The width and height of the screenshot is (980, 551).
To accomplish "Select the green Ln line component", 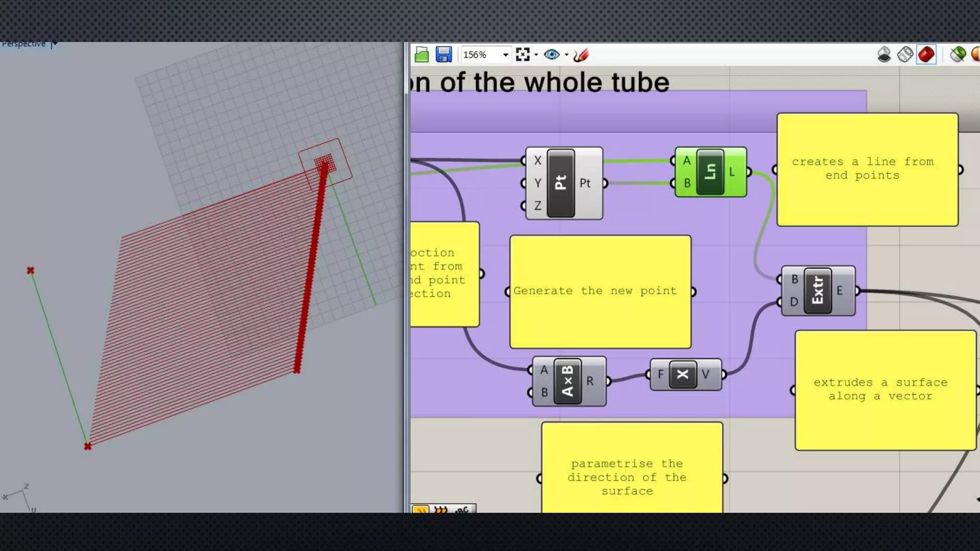I will [x=710, y=172].
